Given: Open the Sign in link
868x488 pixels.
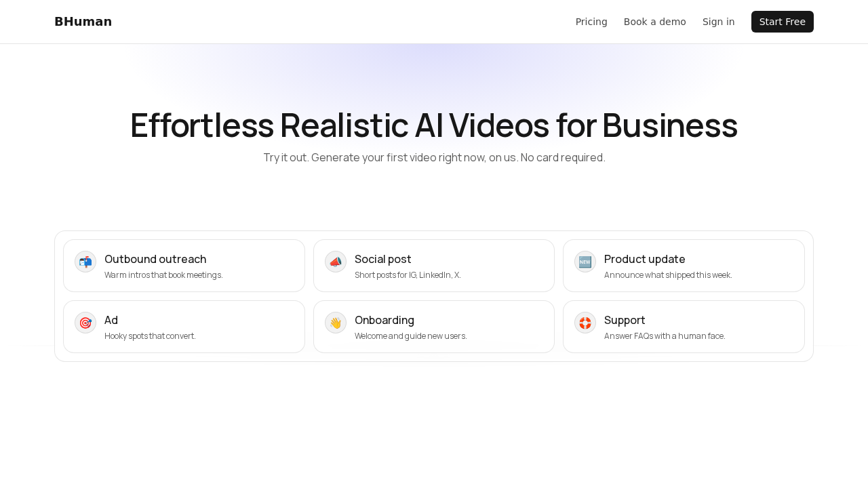Looking at the screenshot, I should click(718, 22).
